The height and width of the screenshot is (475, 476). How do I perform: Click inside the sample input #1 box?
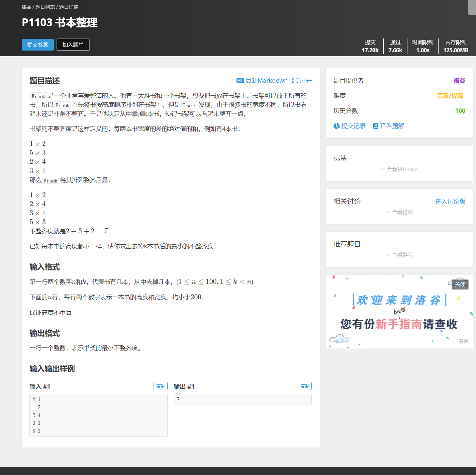tap(98, 415)
